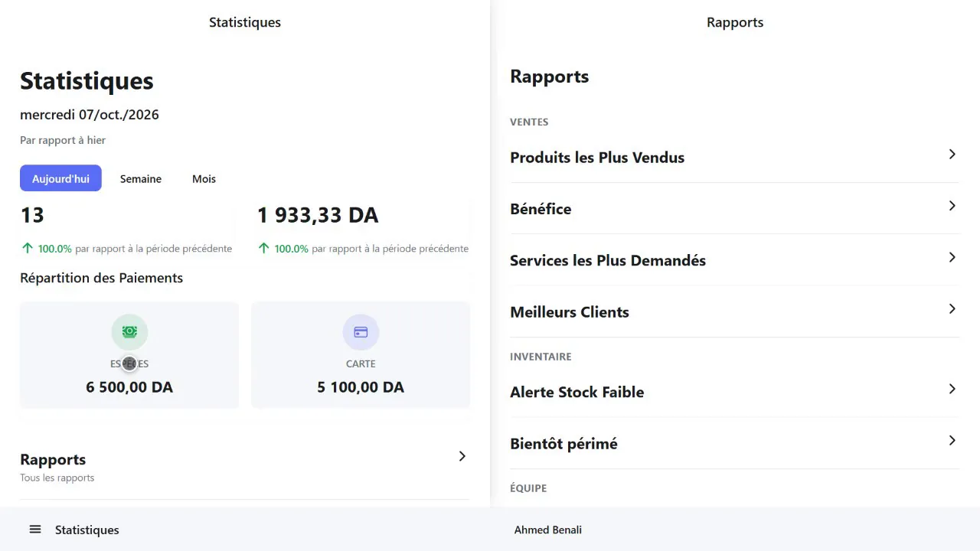Click the 'Par rapport à hier' caption
Screen dimensions: 980x551
coord(63,140)
